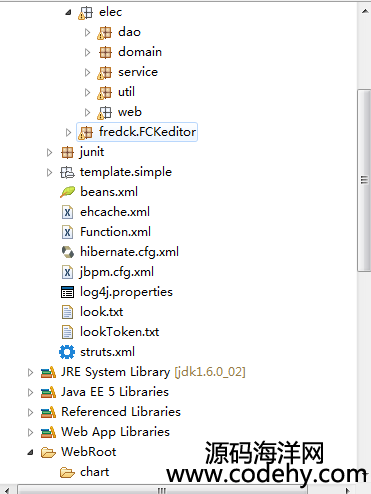Click the beans.xml Spring leaf icon
Image resolution: width=371 pixels, height=494 pixels.
68,192
